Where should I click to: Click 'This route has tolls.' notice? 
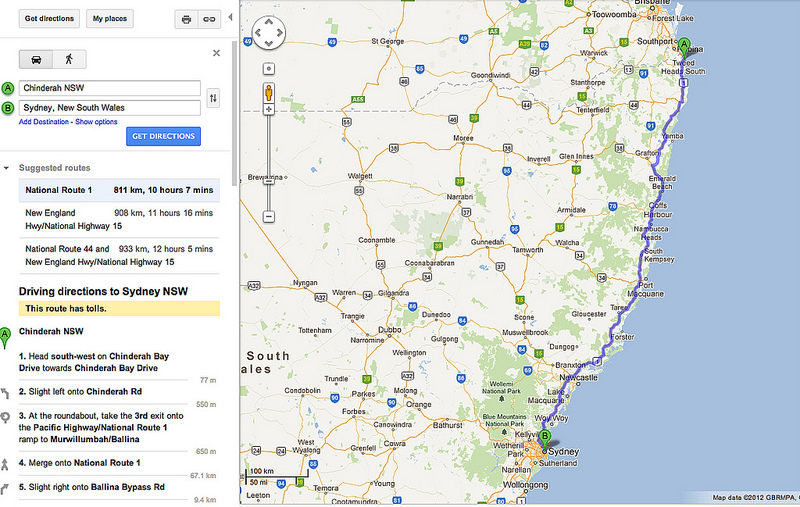(x=119, y=309)
